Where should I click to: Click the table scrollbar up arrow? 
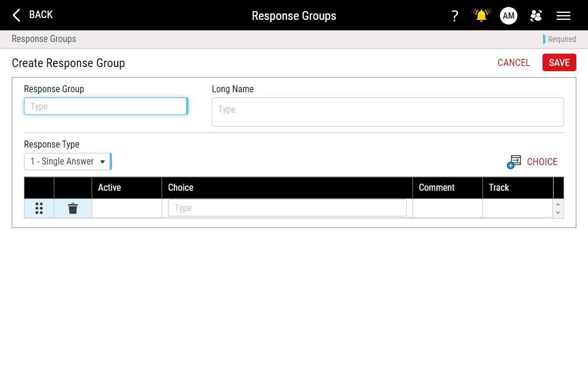click(x=558, y=204)
